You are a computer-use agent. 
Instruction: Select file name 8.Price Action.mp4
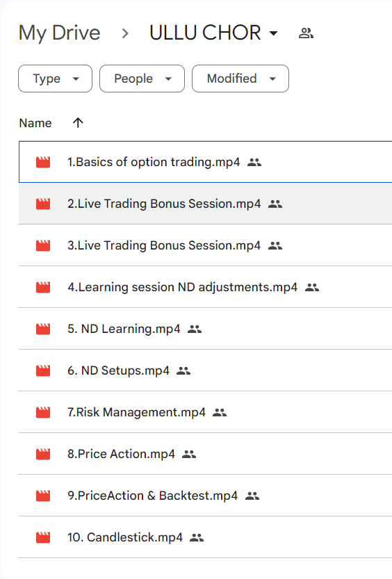pos(121,454)
